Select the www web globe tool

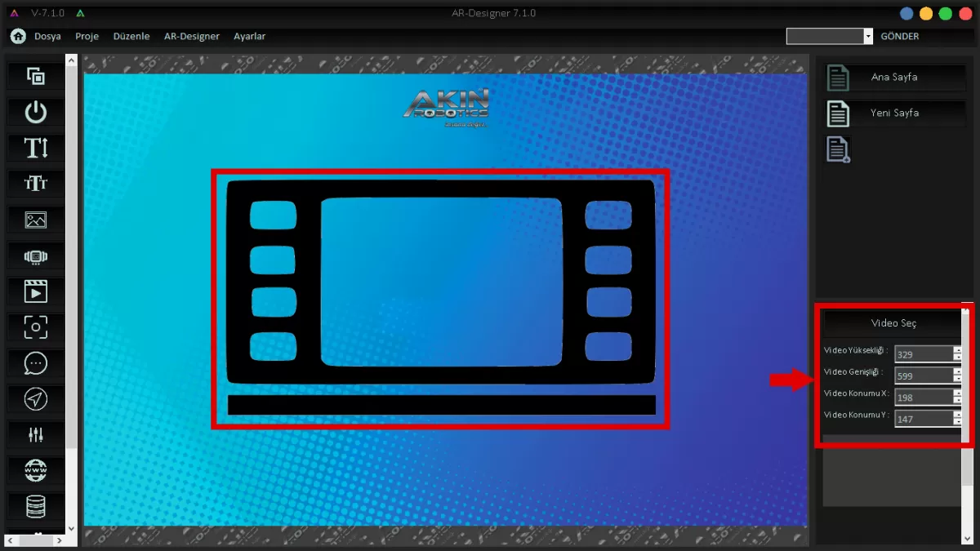(36, 470)
